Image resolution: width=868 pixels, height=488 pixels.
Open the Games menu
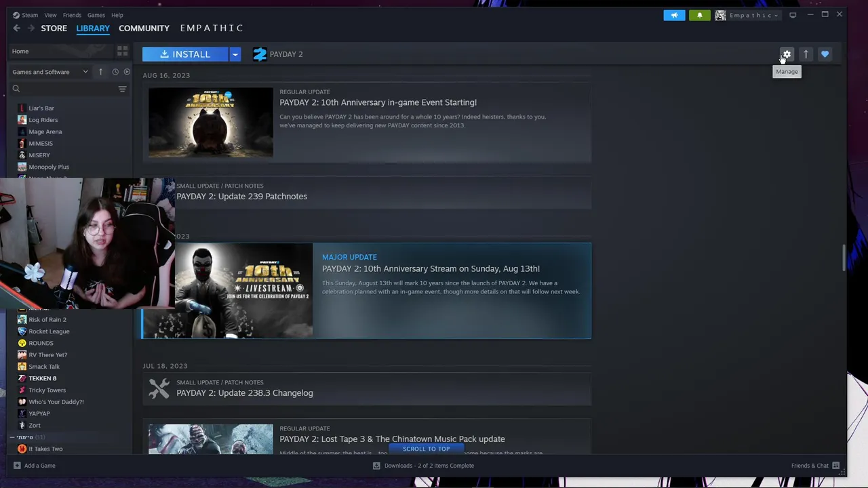tap(96, 15)
